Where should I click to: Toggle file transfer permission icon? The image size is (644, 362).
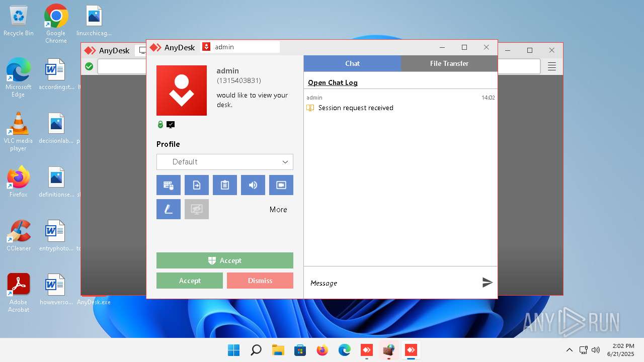tap(197, 185)
